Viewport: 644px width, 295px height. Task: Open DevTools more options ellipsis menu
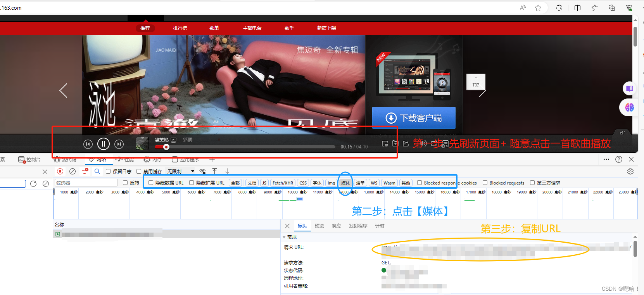pyautogui.click(x=606, y=159)
